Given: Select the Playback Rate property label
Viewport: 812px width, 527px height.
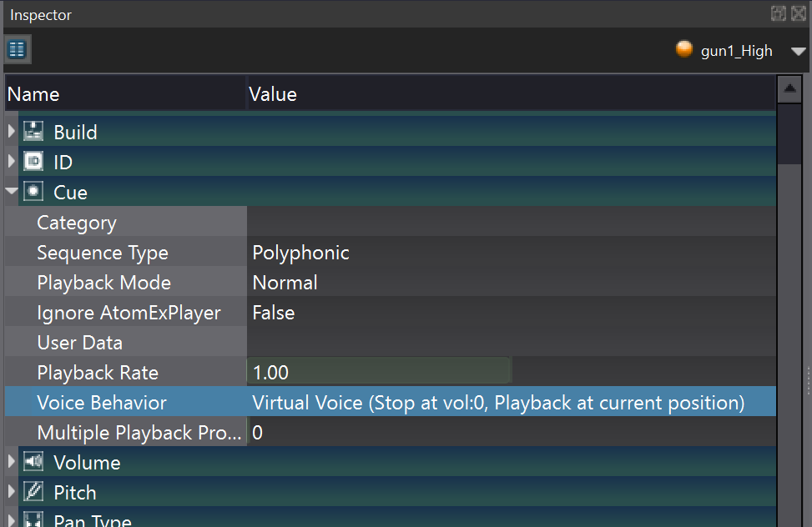Looking at the screenshot, I should (x=98, y=373).
